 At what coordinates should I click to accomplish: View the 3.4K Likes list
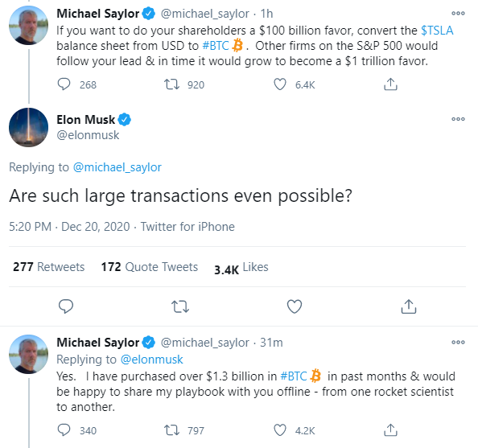coord(241,268)
